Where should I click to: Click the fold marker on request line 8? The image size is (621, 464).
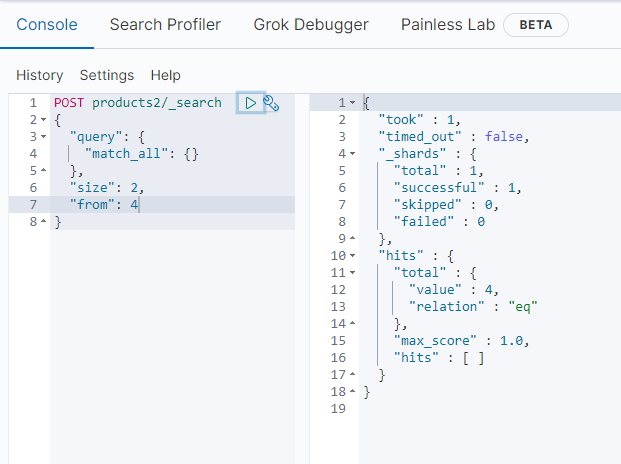pos(43,221)
